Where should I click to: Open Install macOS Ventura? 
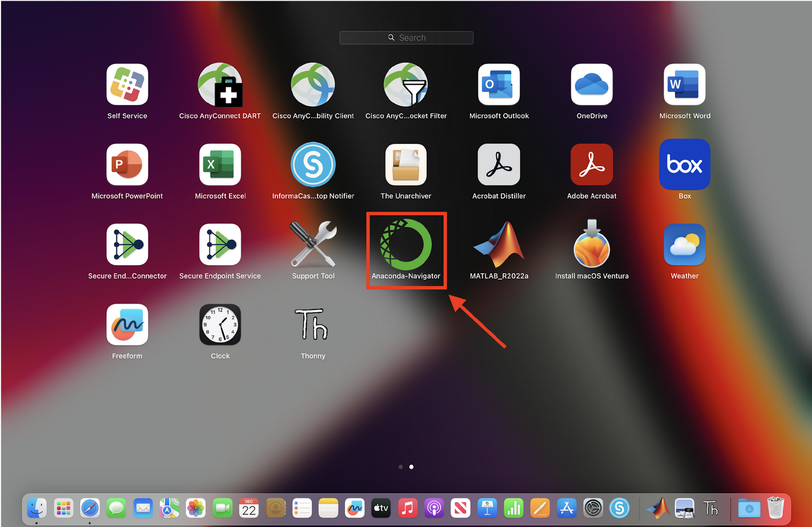592,243
